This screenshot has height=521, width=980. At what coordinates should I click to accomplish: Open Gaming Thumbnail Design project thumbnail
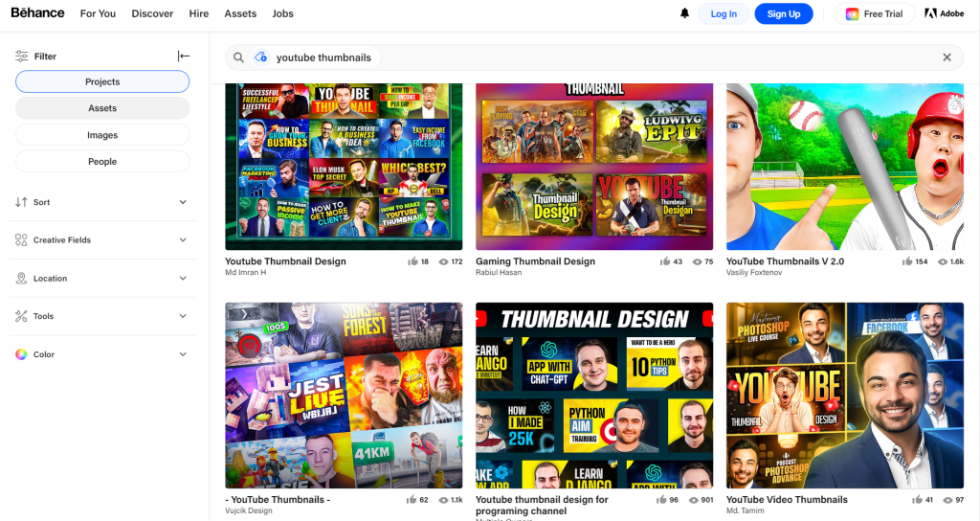point(594,167)
